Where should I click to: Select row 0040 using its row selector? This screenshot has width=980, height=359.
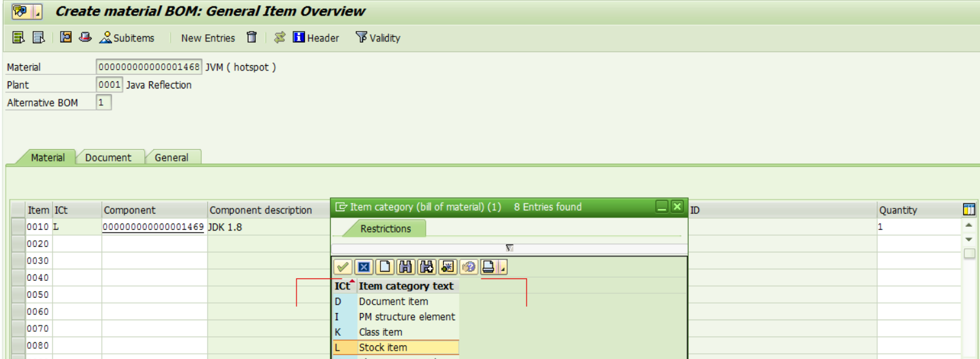(x=18, y=277)
